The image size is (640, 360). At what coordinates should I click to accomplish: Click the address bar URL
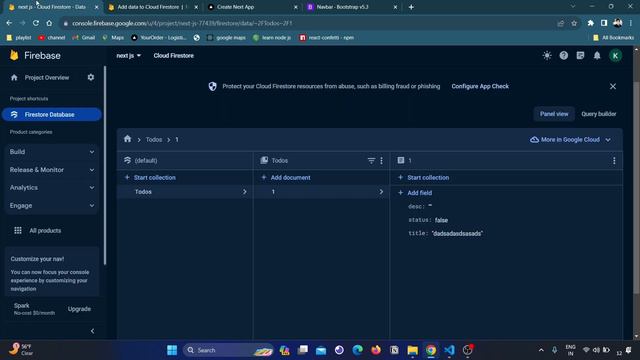182,23
